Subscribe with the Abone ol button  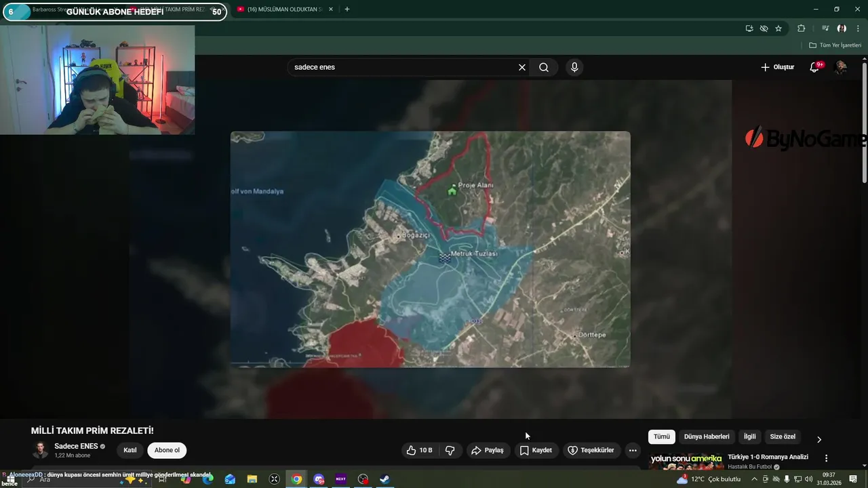[167, 450]
